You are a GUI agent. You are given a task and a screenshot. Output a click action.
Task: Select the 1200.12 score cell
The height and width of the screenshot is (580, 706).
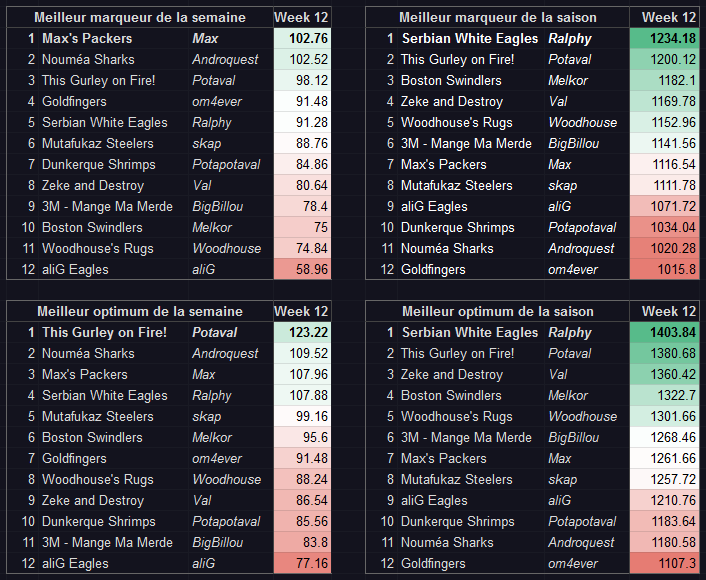(x=664, y=60)
